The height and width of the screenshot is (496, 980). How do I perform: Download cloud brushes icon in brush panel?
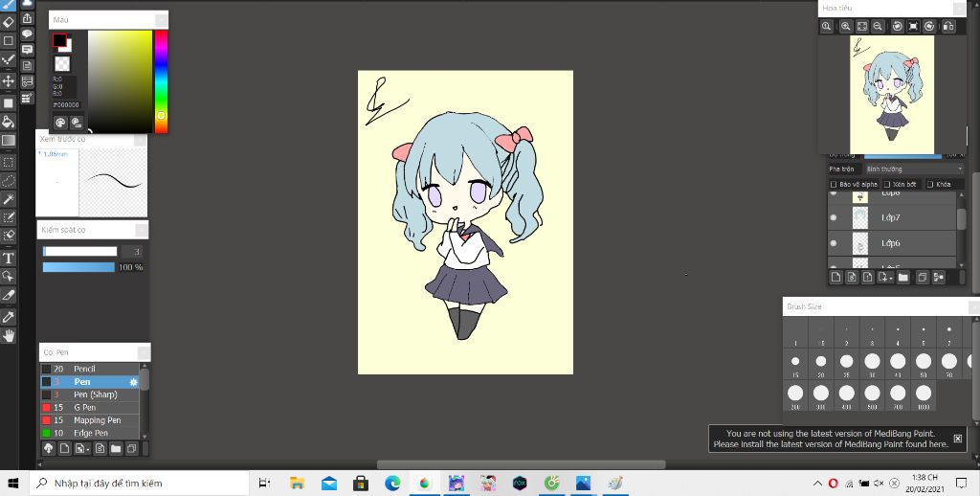tap(49, 448)
